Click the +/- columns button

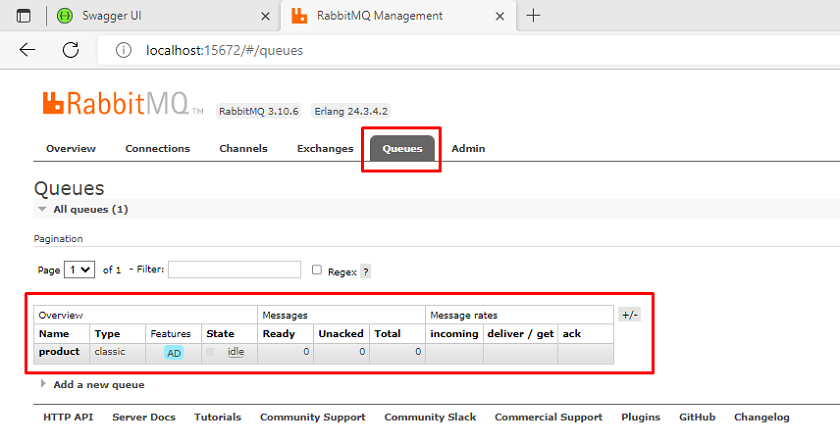click(x=629, y=314)
